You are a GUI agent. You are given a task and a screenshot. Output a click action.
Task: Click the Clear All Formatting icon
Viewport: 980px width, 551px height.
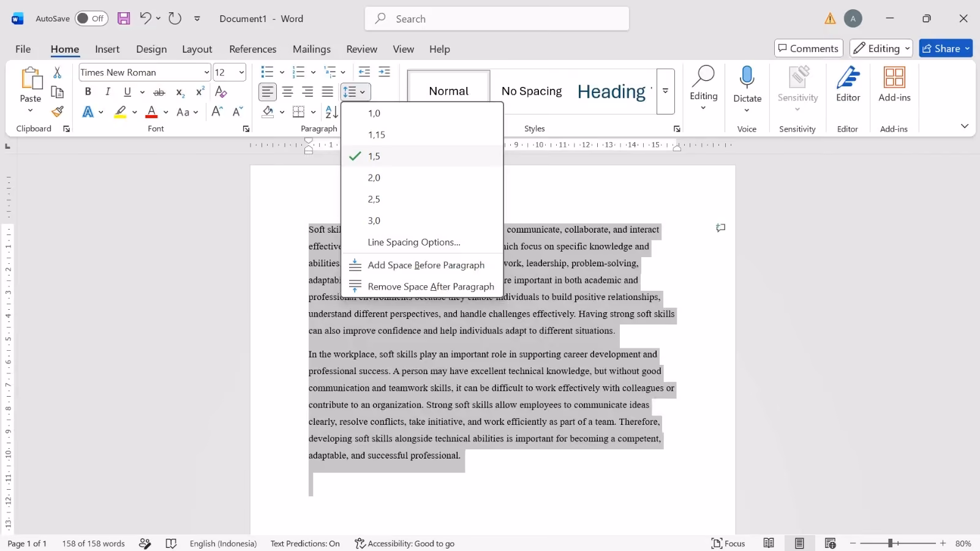coord(221,92)
